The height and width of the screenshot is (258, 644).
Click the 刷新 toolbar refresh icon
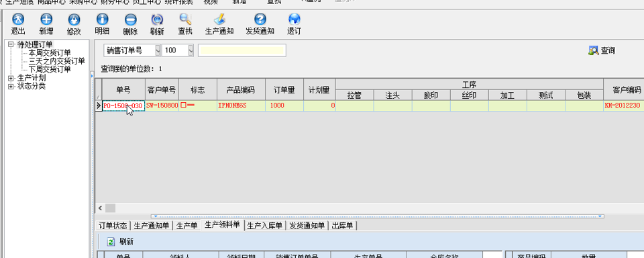[157, 19]
